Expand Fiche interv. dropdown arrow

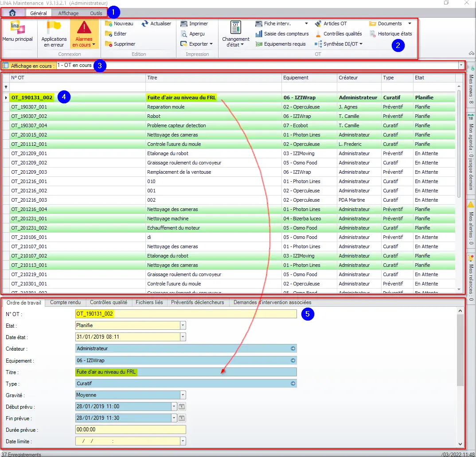(306, 23)
